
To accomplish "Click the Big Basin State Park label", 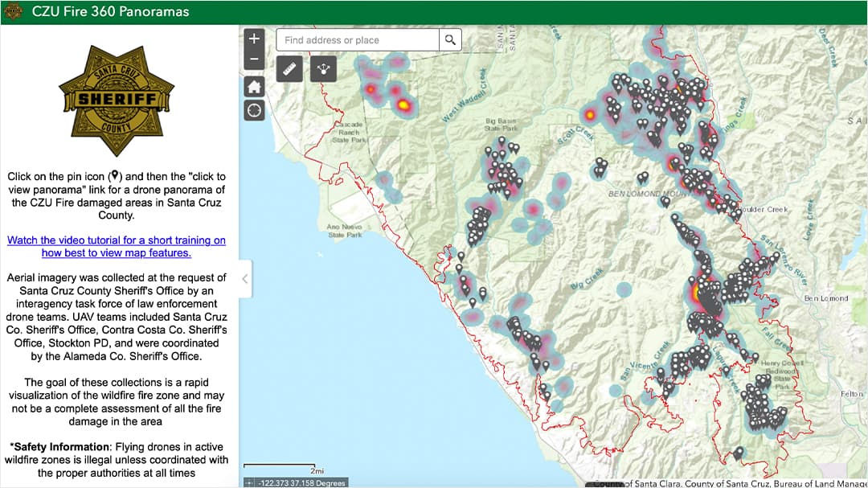I will pos(501,124).
